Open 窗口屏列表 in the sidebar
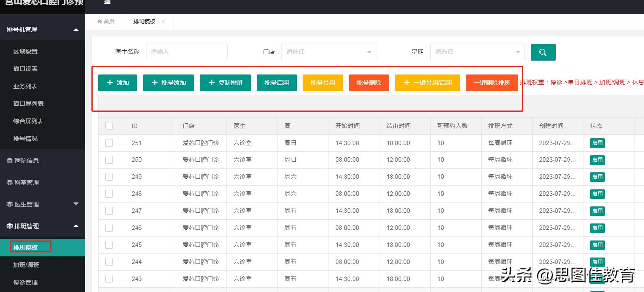The height and width of the screenshot is (292, 644). [28, 104]
